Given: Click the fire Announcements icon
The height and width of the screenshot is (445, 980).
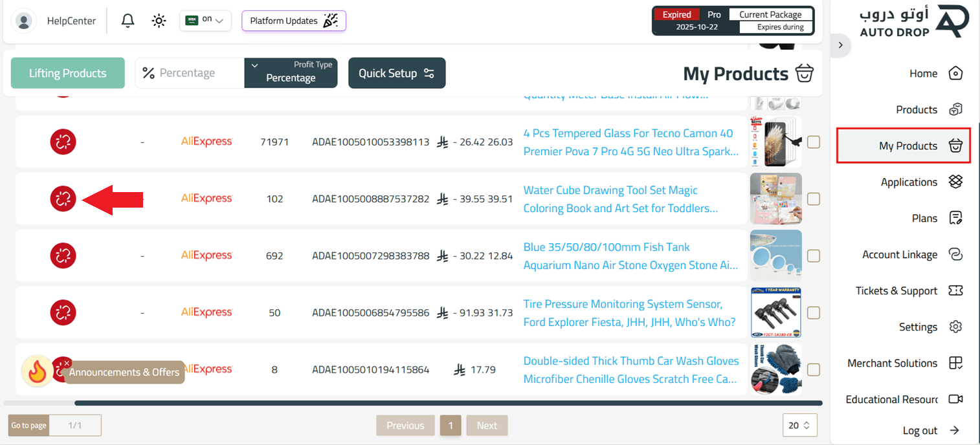Looking at the screenshot, I should (37, 371).
